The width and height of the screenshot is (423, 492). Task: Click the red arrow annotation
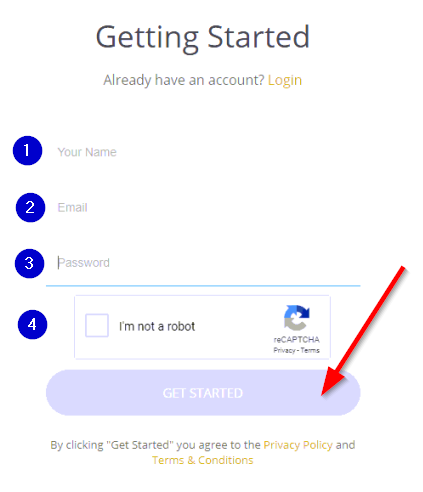[363, 331]
